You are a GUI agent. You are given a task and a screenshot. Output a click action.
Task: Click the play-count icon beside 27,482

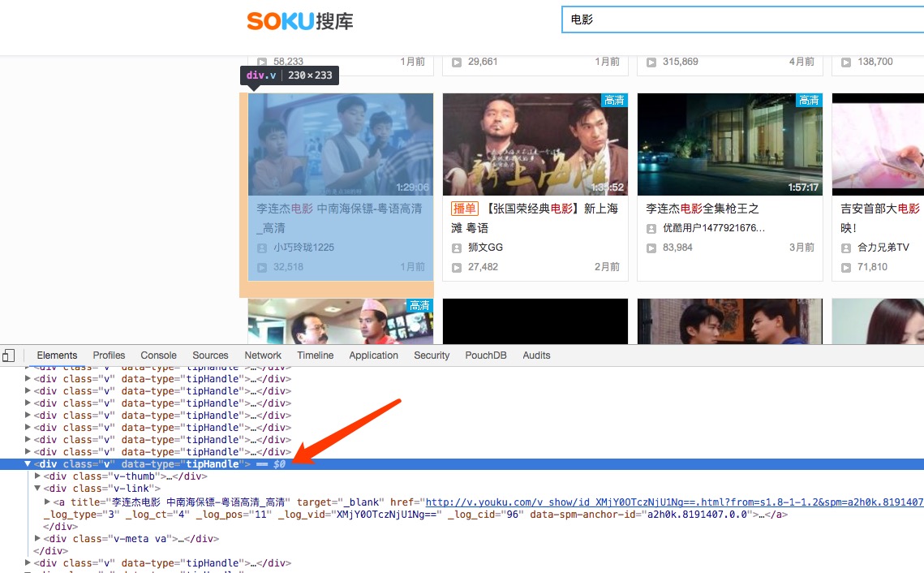(x=457, y=268)
